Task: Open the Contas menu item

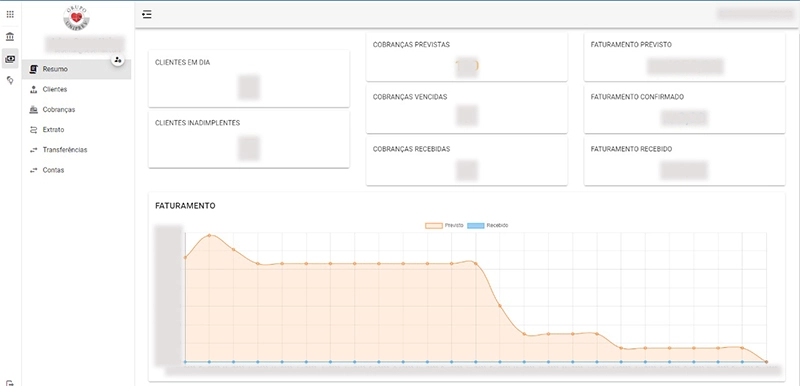Action: (77, 170)
